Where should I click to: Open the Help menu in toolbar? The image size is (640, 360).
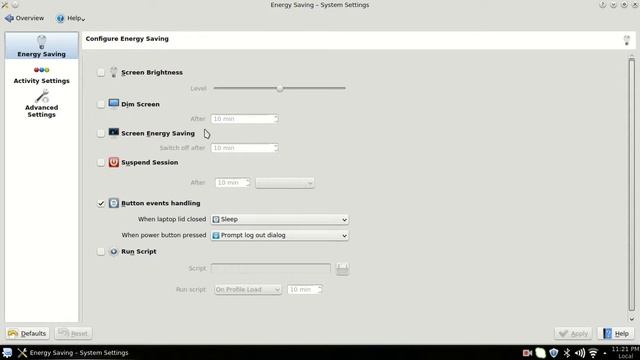[71, 18]
